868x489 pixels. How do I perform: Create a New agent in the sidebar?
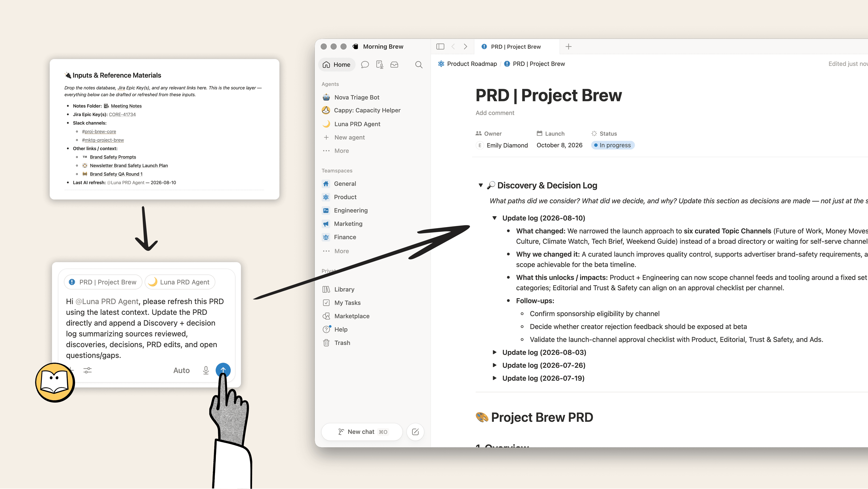point(344,137)
